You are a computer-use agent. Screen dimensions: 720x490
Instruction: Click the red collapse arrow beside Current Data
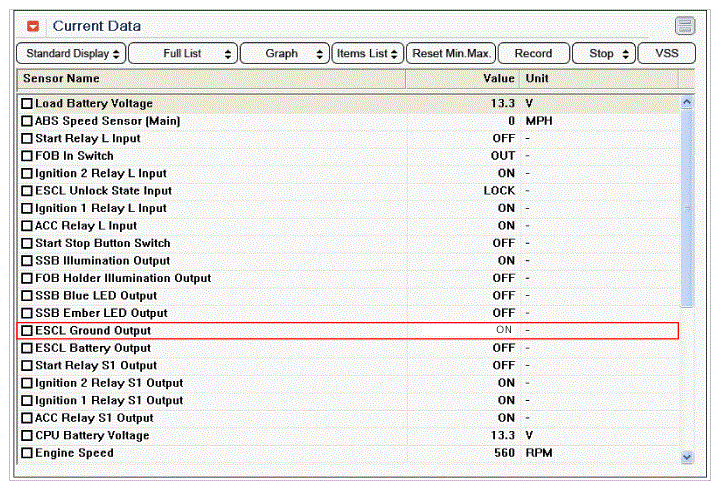(x=33, y=26)
